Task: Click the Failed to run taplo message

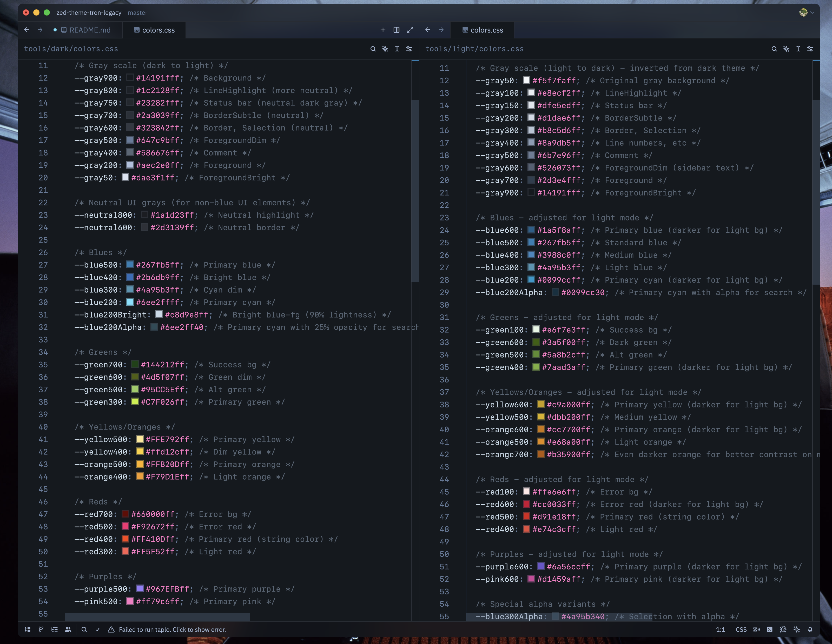Action: [x=172, y=629]
